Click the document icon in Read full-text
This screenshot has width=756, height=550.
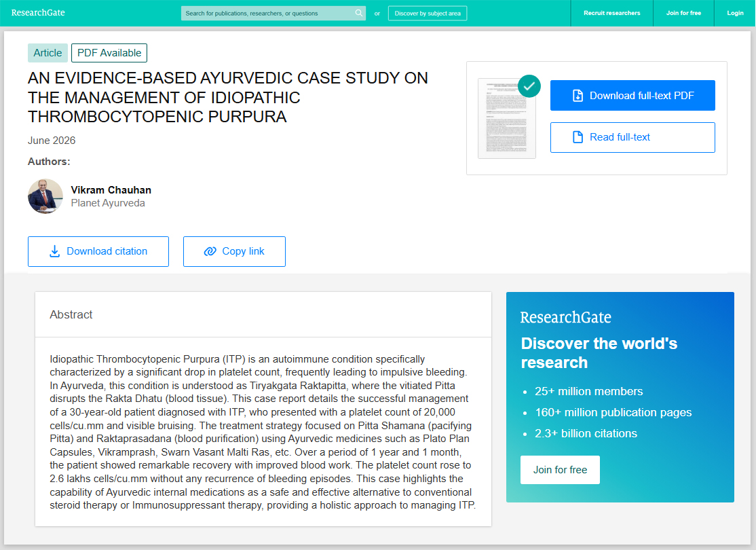[x=578, y=137]
